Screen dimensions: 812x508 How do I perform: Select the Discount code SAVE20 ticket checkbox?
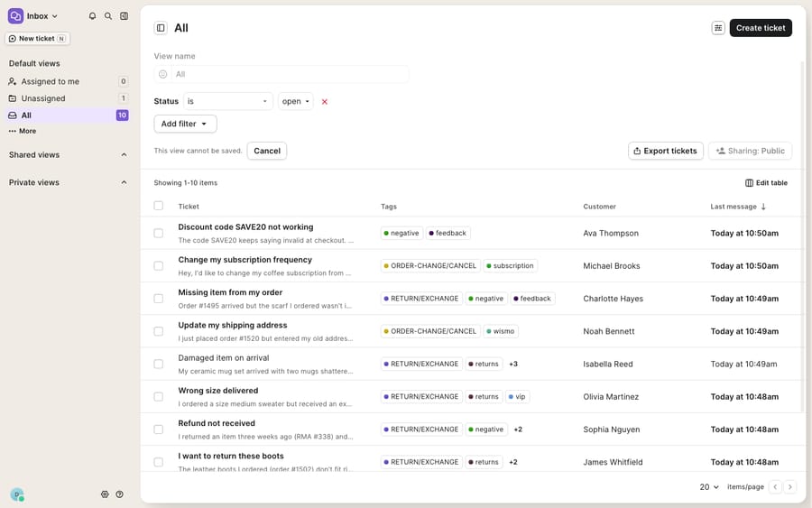[159, 233]
